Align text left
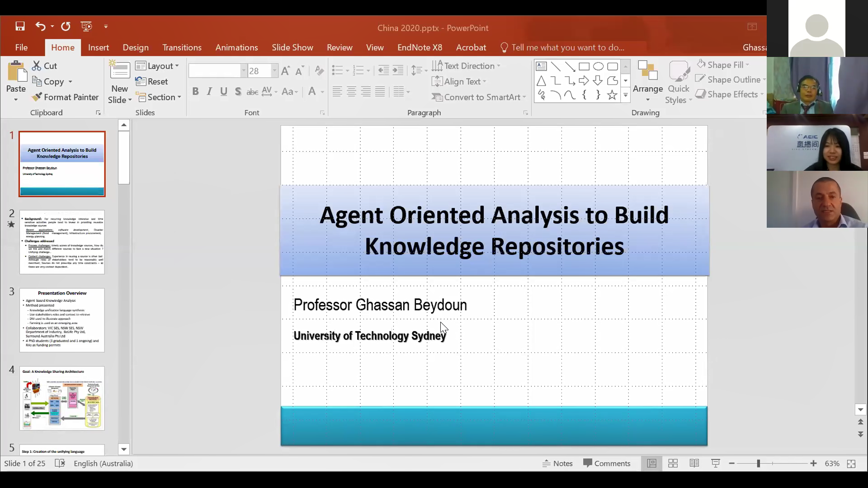 [x=337, y=92]
